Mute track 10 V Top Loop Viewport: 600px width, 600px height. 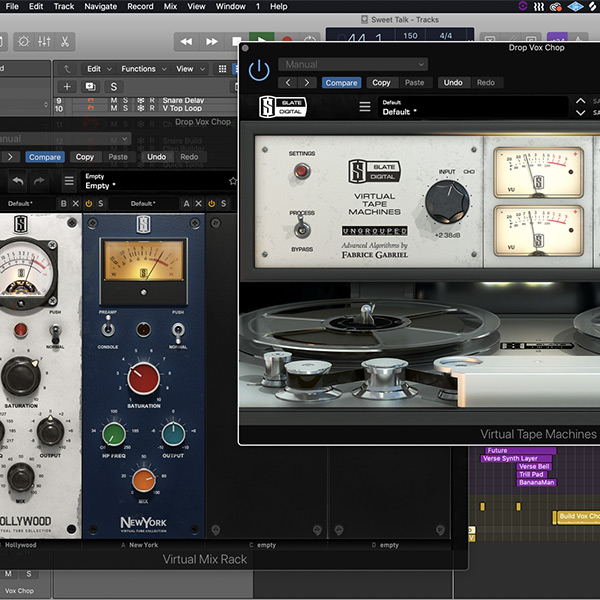113,109
